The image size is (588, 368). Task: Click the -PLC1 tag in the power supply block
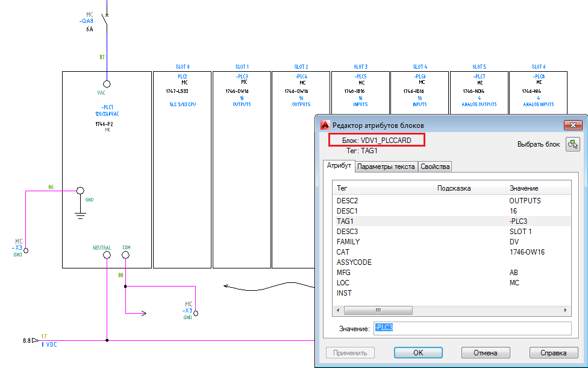click(107, 107)
